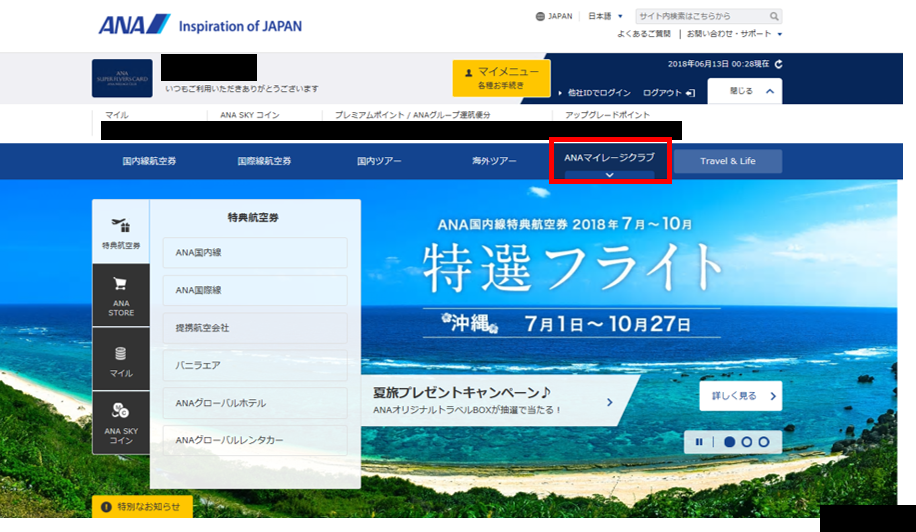Click the ANA logo
916x532 pixels.
click(134, 25)
